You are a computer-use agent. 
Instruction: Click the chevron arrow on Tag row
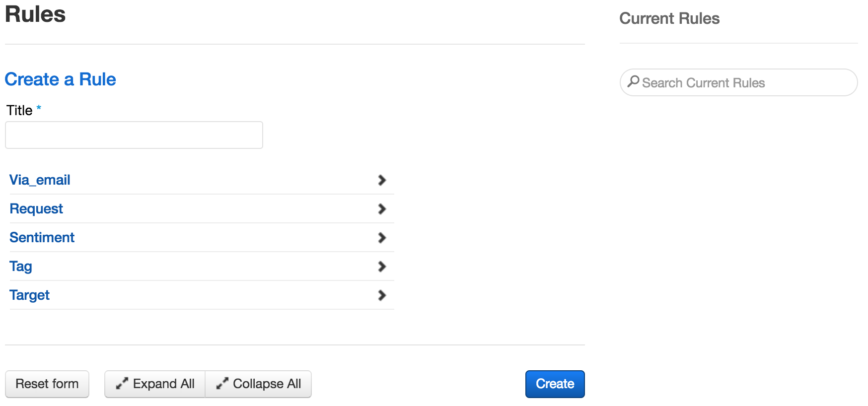coord(382,267)
